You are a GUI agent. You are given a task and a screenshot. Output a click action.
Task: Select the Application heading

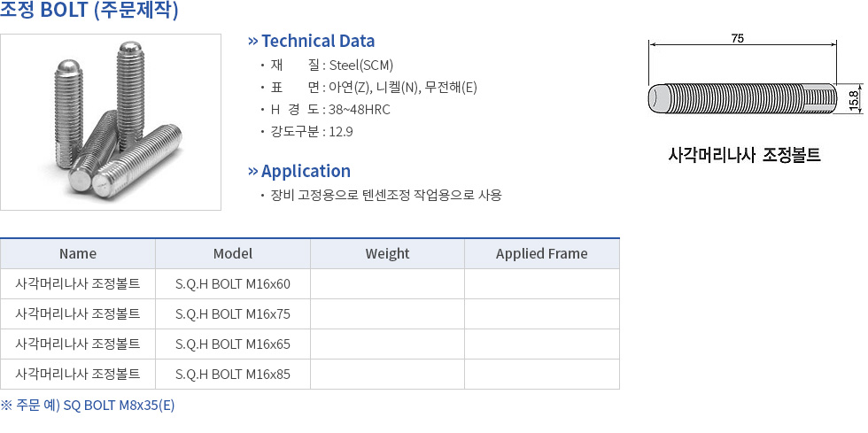pyautogui.click(x=306, y=171)
